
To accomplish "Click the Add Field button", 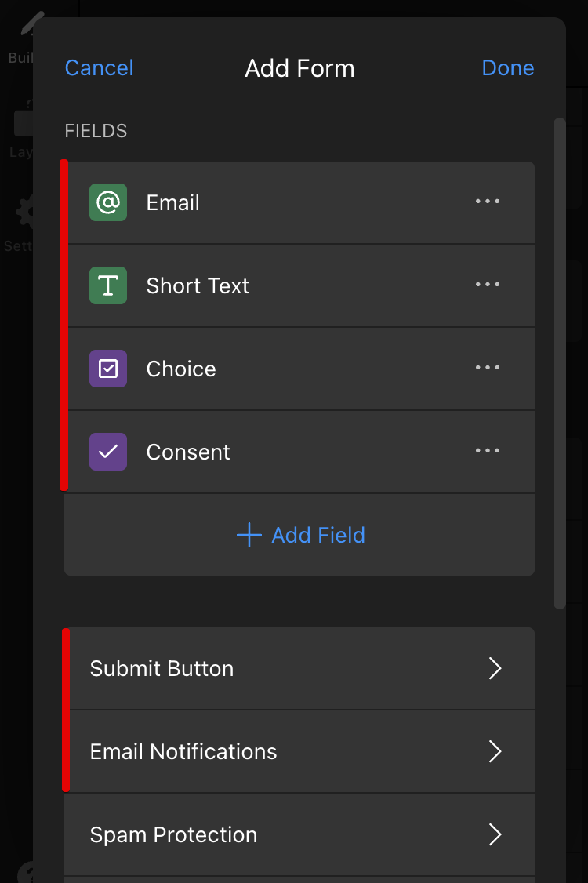I will click(299, 535).
